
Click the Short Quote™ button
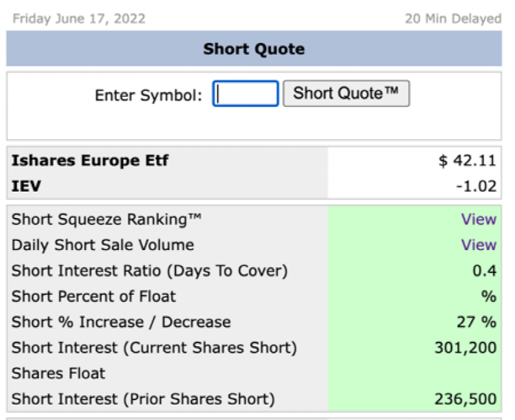pyautogui.click(x=346, y=94)
